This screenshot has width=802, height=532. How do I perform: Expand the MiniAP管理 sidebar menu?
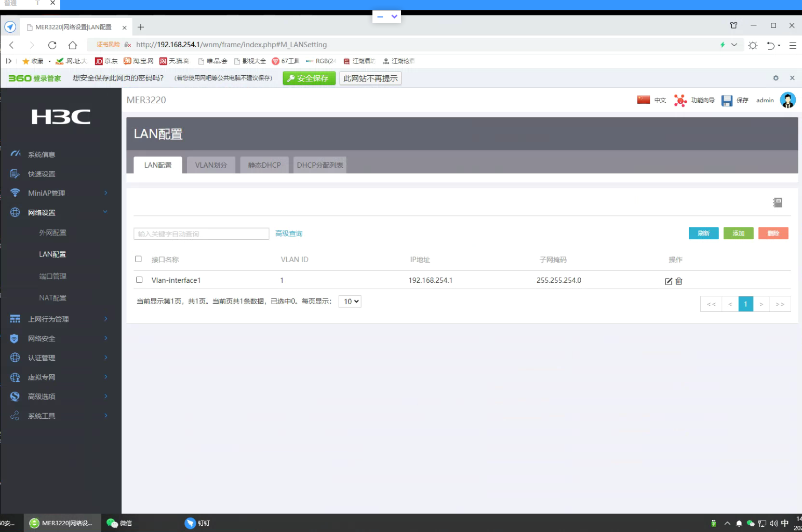click(x=60, y=193)
